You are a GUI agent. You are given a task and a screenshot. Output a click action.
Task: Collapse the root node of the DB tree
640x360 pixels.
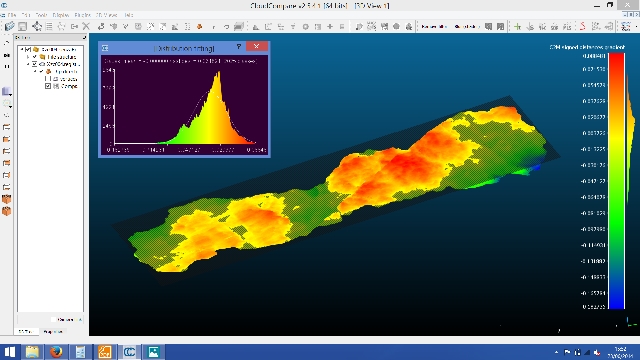click(x=22, y=49)
